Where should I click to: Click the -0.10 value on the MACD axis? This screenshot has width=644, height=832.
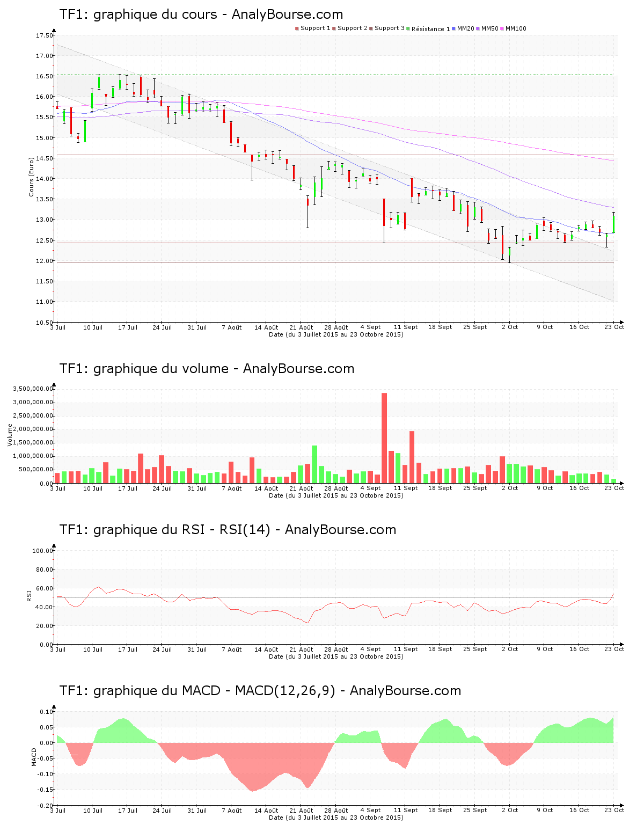pos(46,774)
